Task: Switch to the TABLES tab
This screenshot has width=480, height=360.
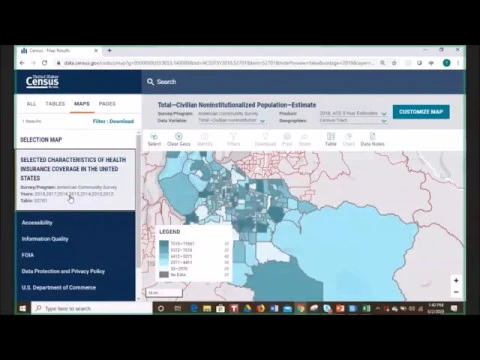Action: (55, 104)
